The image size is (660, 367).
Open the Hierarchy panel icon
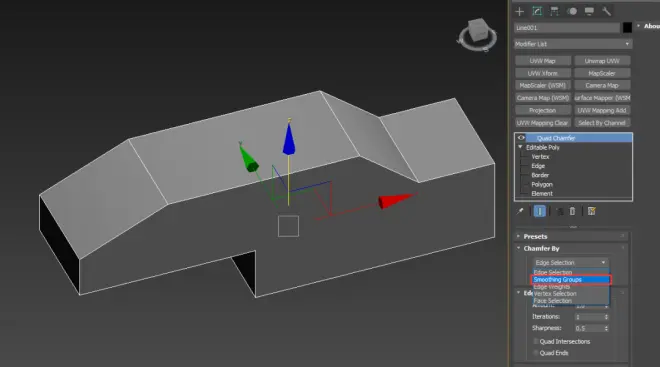[x=554, y=11]
